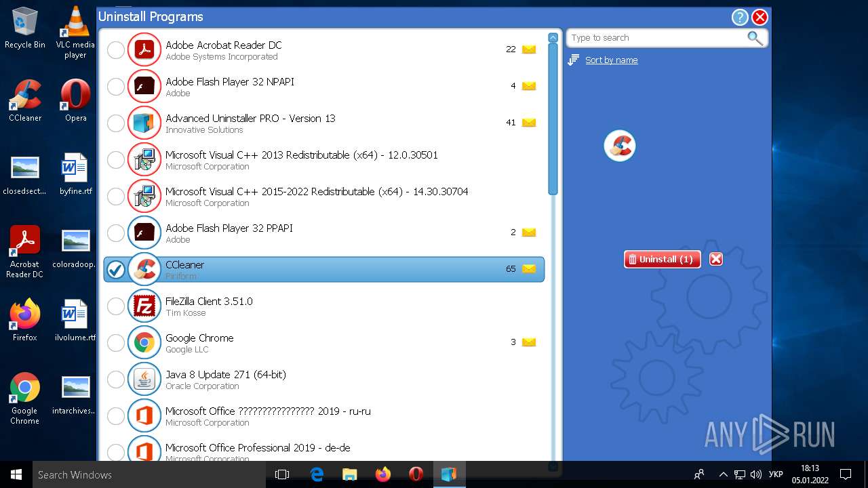Click selected CCleaner icon in right panel
This screenshot has height=488, width=868.
tap(619, 146)
